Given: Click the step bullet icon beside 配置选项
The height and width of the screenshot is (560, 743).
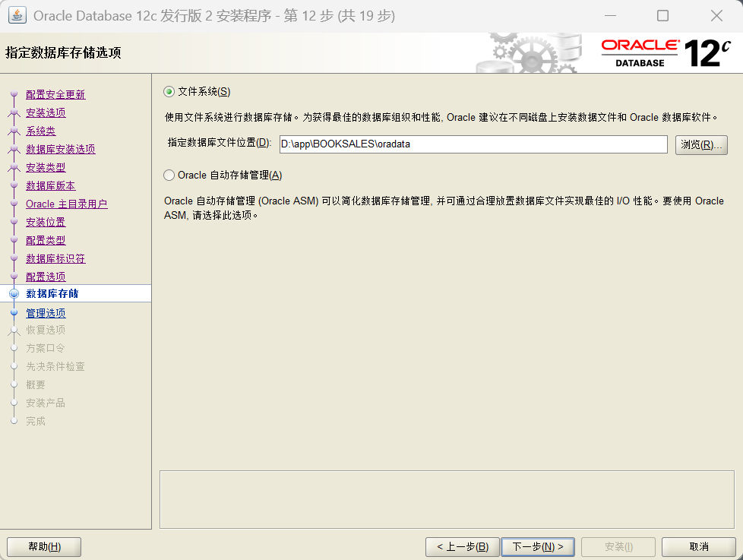Looking at the screenshot, I should (x=14, y=277).
